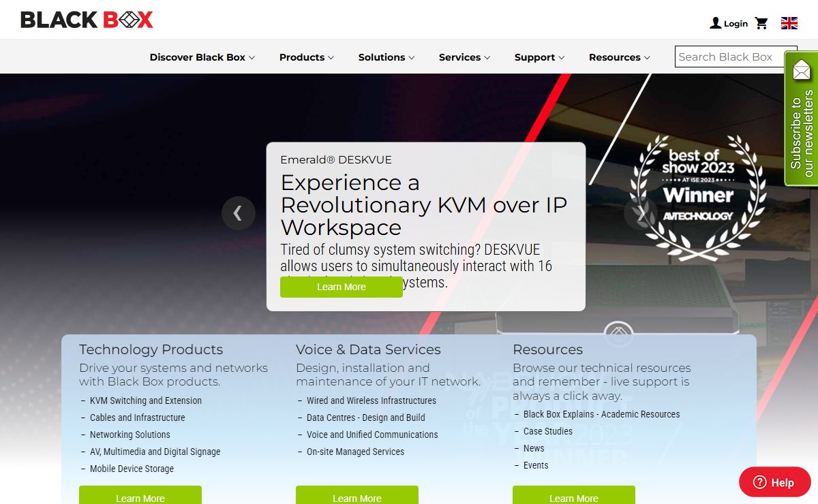The height and width of the screenshot is (504, 818).
Task: Open the Events link
Action: tap(536, 465)
